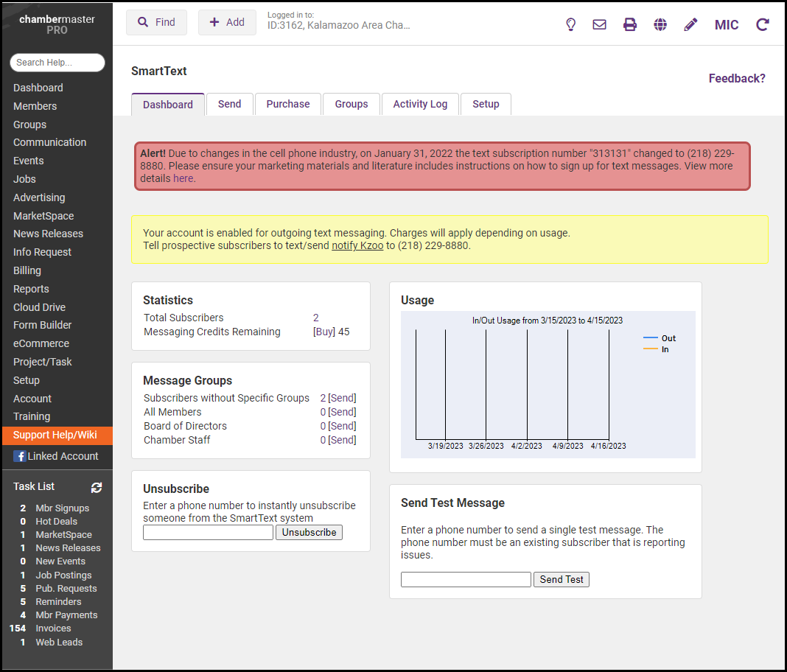
Task: Open Mbr Payments task item
Action: 66,615
